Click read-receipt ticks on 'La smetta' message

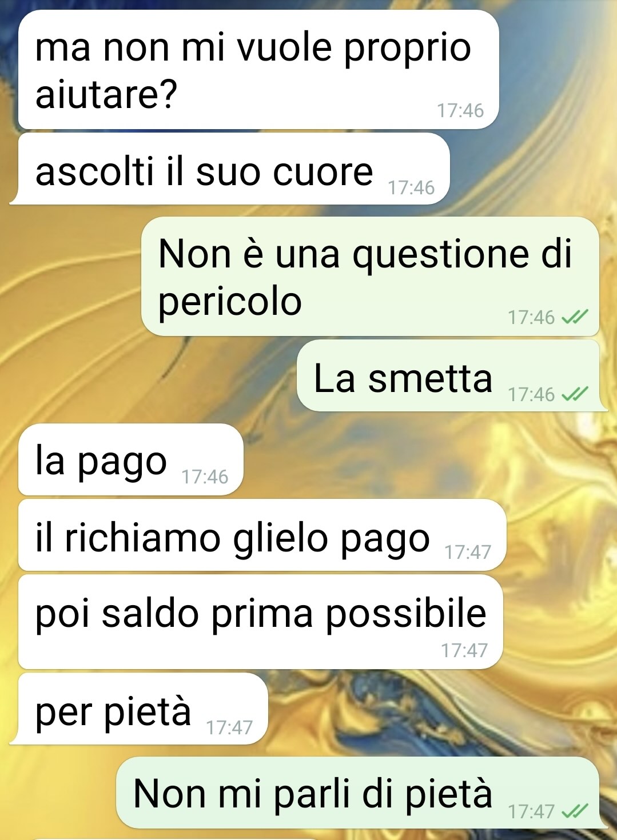tap(575, 394)
